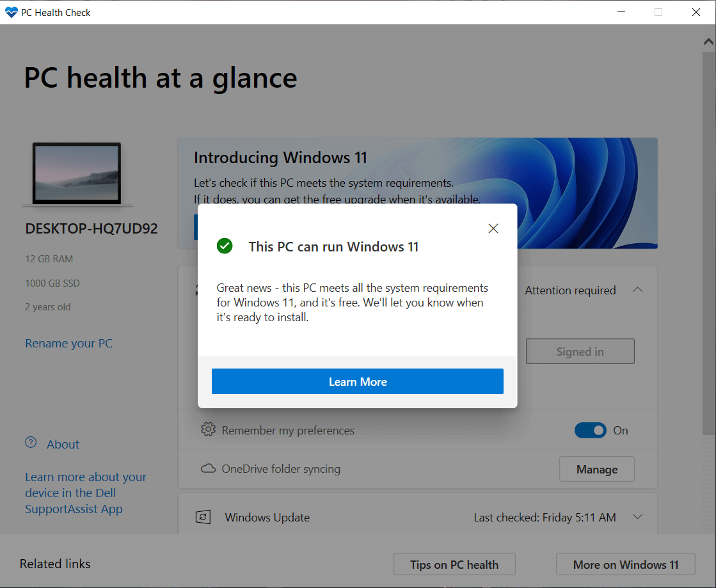The height and width of the screenshot is (588, 716).
Task: Click the Learn More button
Action: [x=358, y=381]
